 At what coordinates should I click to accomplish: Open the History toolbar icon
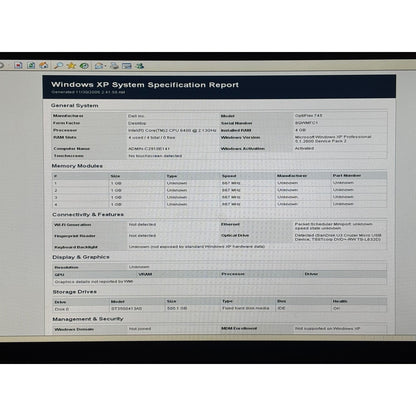point(84,66)
